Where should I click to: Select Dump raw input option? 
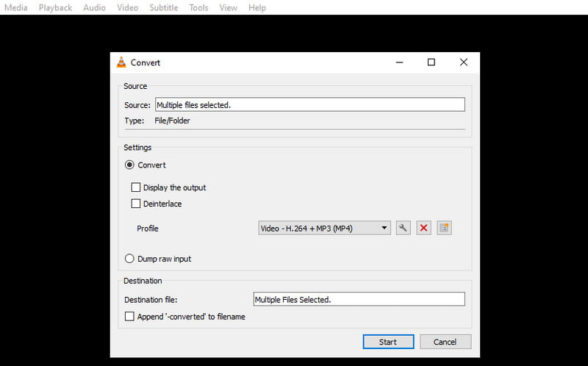pos(129,259)
